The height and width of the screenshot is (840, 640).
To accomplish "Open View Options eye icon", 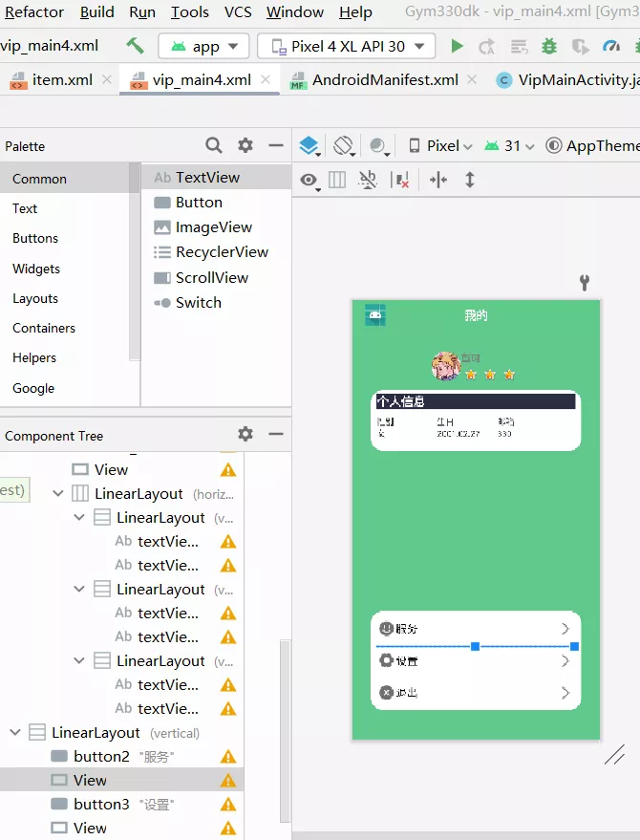I will 309,181.
